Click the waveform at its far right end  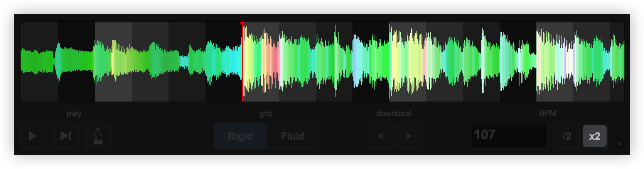click(621, 62)
